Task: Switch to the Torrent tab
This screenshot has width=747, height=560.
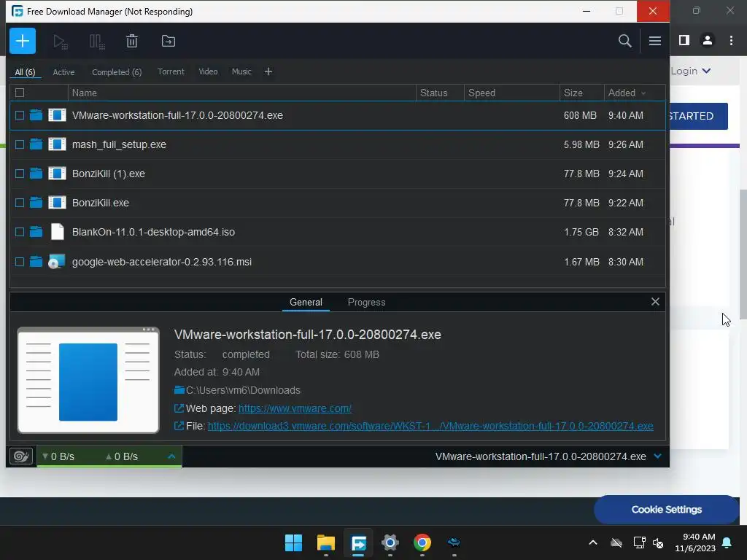Action: point(171,71)
